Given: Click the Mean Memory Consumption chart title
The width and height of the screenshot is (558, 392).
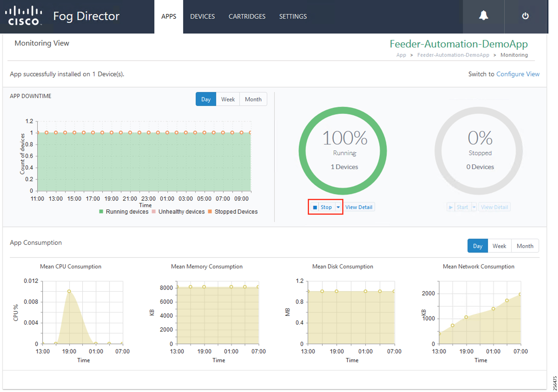Looking at the screenshot, I should click(207, 266).
